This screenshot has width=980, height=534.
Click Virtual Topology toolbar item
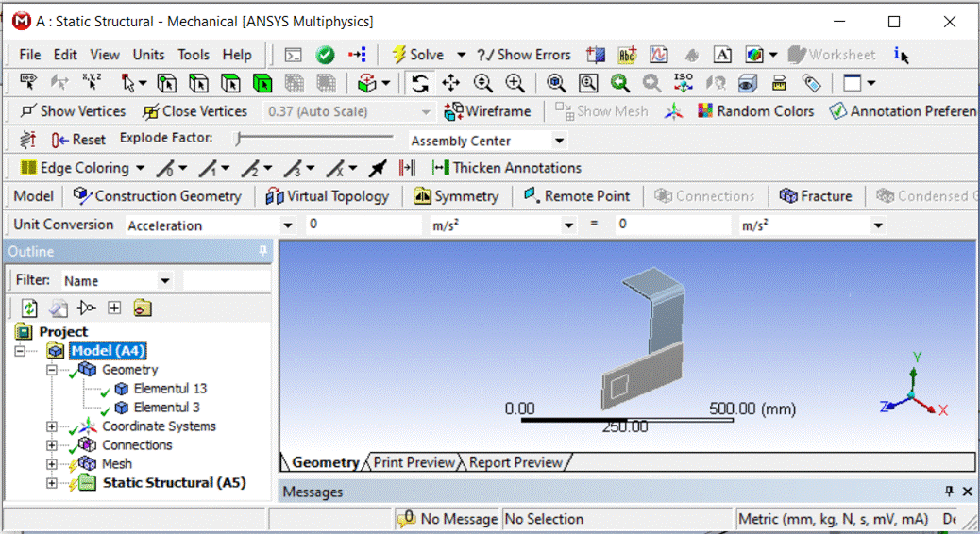coord(328,196)
